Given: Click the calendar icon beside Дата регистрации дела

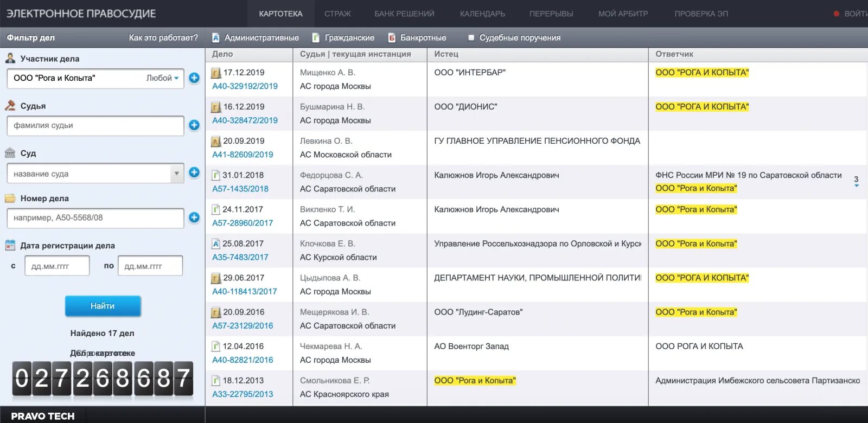Looking at the screenshot, I should tap(10, 245).
